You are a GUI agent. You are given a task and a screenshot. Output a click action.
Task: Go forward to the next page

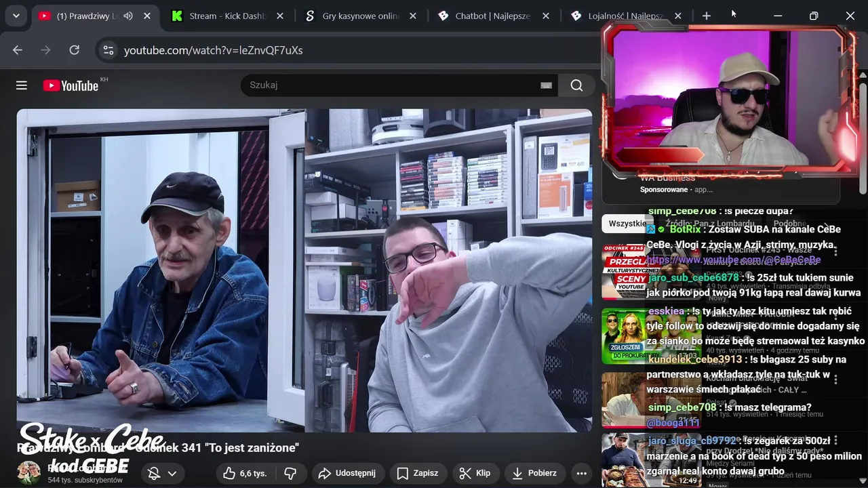pos(46,50)
